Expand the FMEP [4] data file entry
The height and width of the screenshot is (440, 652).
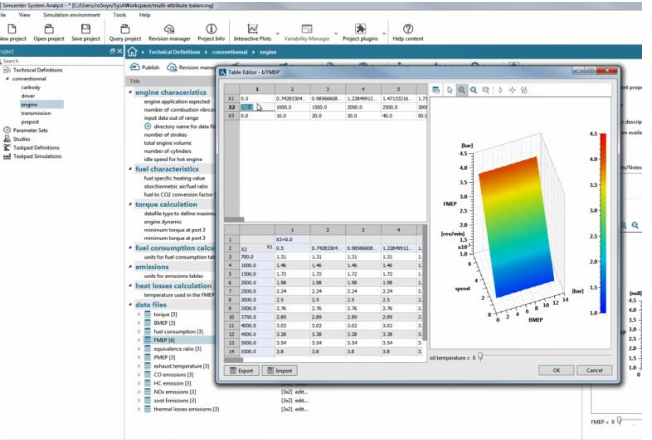[x=138, y=341]
